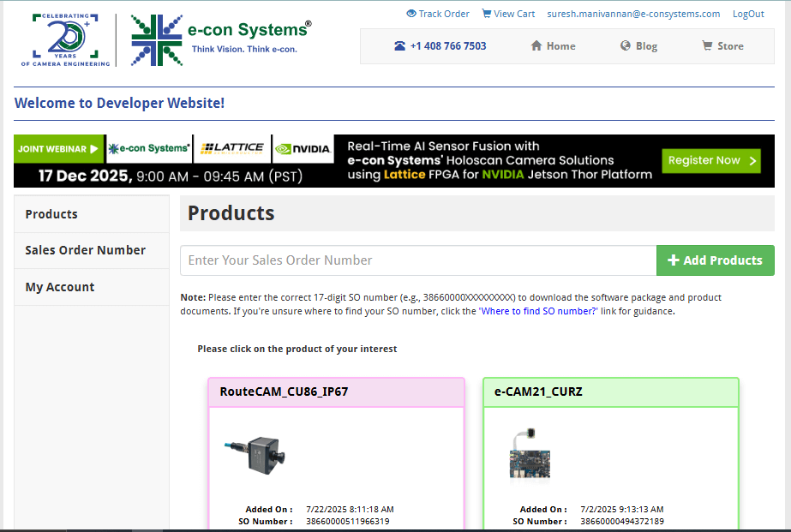The image size is (791, 532).
Task: Click SO number 38660000511966319
Action: click(348, 522)
